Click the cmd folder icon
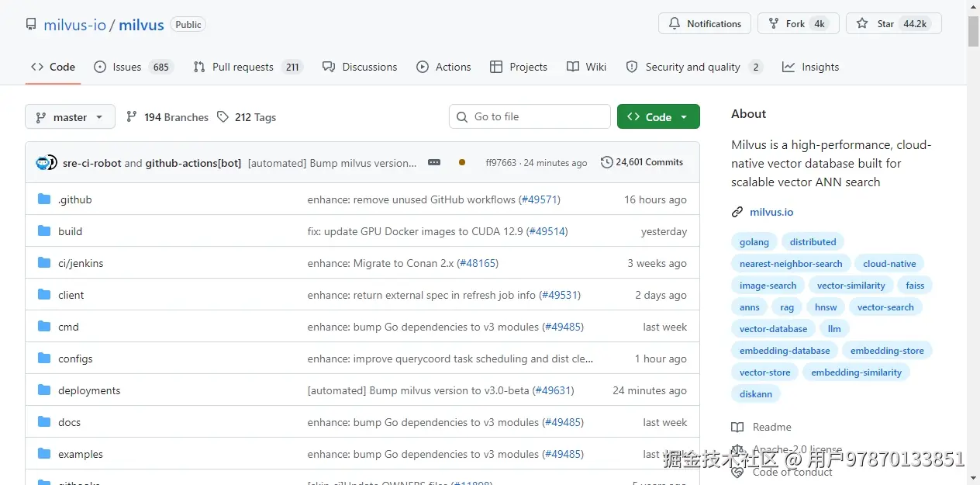The height and width of the screenshot is (485, 980). coord(44,327)
